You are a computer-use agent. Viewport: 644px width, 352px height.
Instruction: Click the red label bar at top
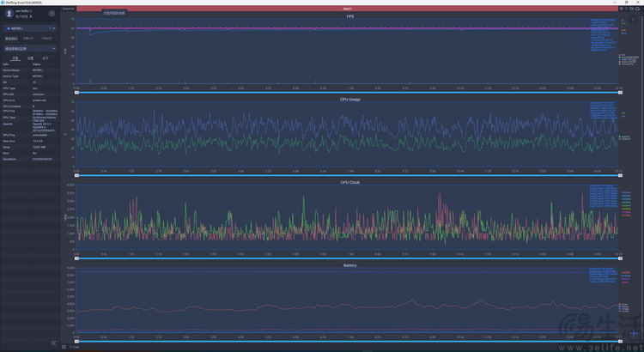click(347, 9)
